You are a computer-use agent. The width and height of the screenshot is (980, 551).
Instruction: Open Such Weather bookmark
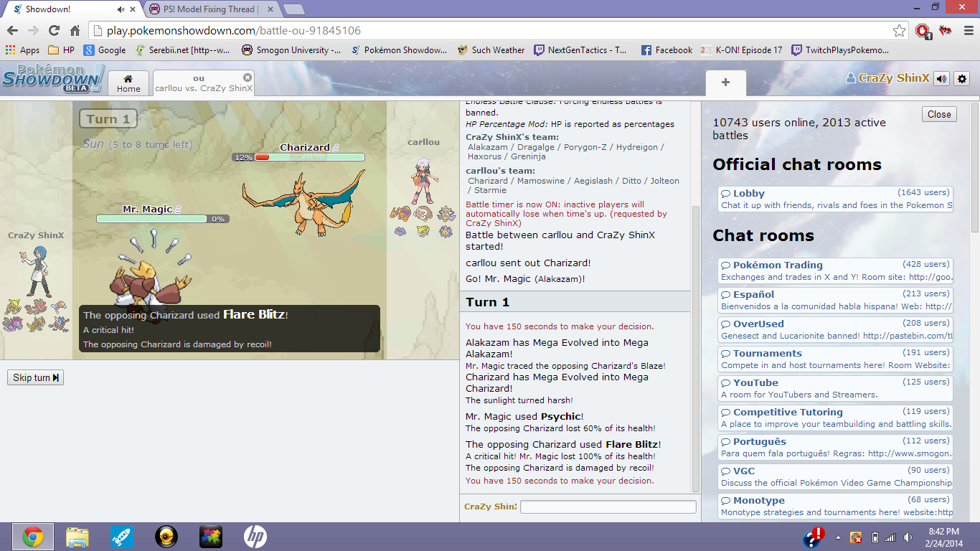coord(491,50)
